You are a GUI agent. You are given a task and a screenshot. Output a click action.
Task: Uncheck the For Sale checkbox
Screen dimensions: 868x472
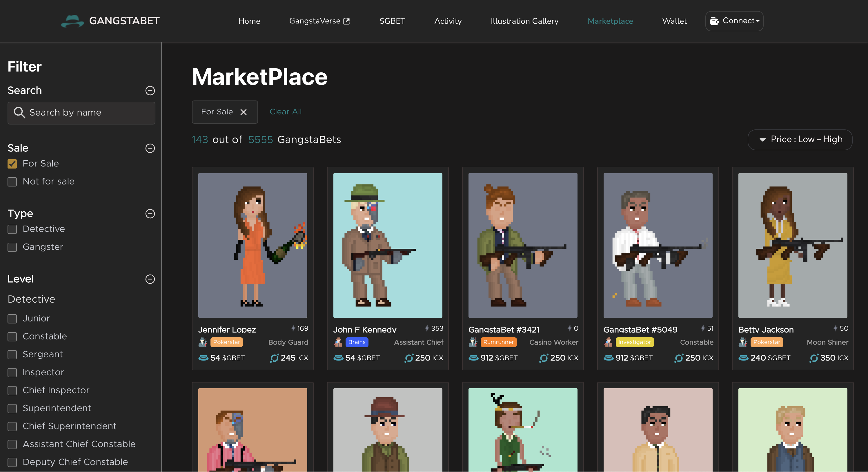[x=12, y=164]
